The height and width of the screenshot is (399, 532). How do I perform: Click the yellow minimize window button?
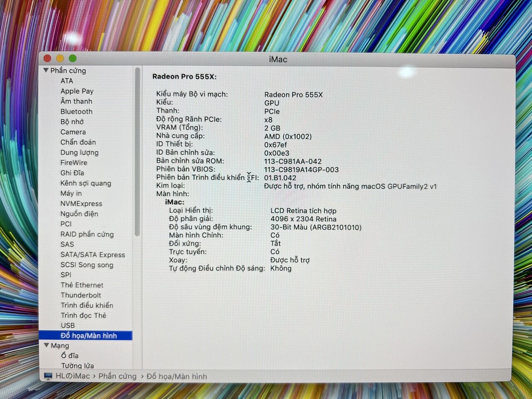coord(60,59)
